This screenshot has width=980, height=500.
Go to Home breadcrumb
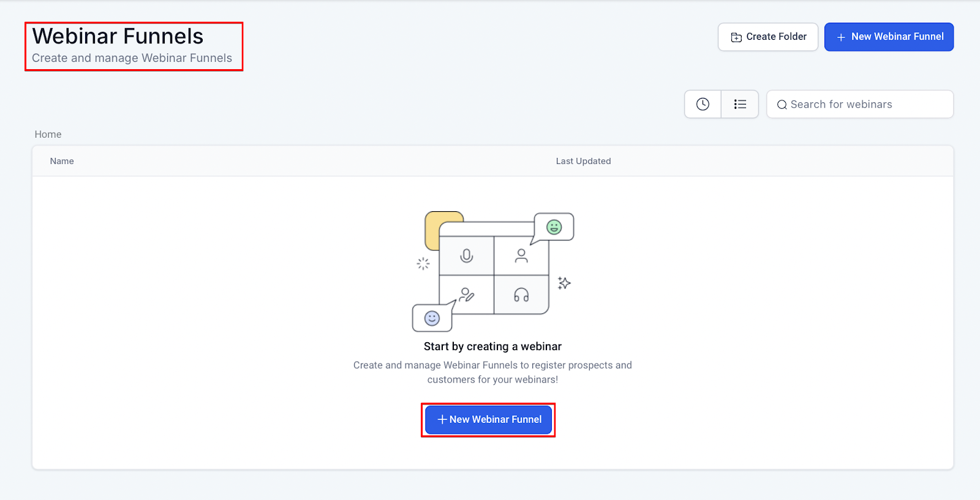[x=48, y=134]
